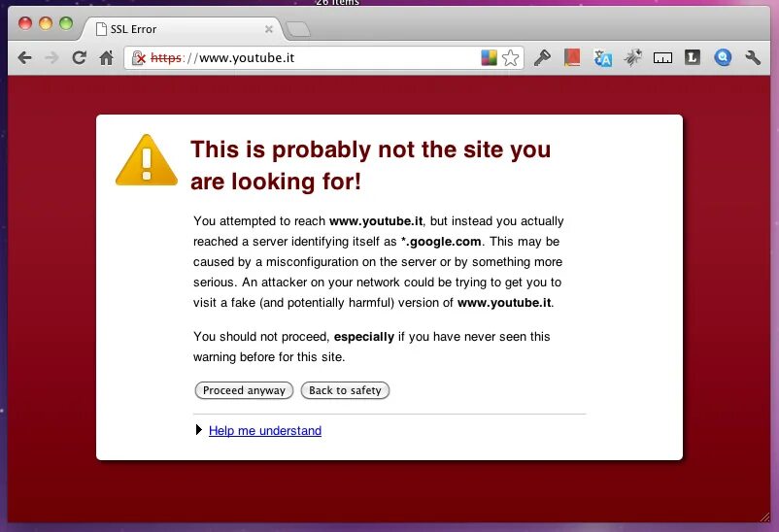This screenshot has height=532, width=779.
Task: Open the Help me understand link
Action: click(x=265, y=431)
